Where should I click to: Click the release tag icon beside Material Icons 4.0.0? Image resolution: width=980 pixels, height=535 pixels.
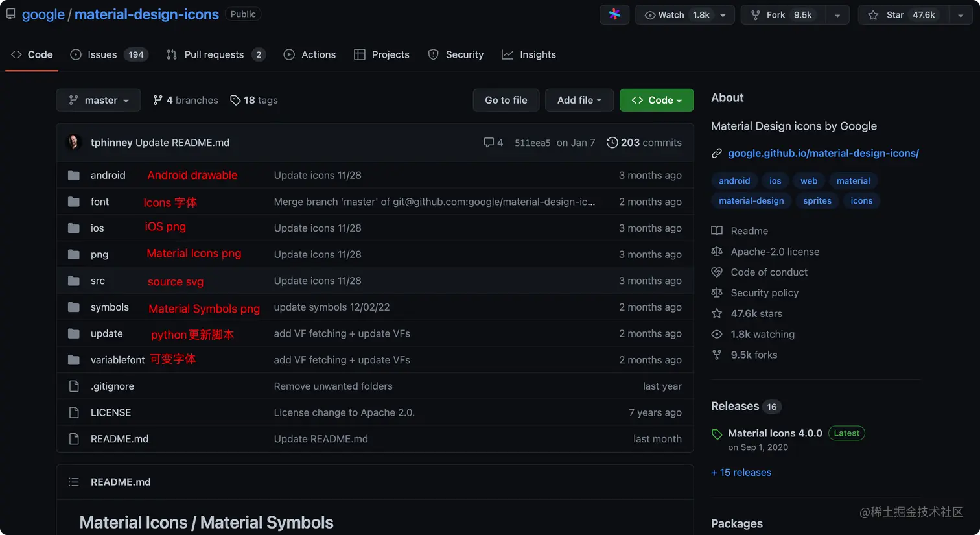pos(717,434)
